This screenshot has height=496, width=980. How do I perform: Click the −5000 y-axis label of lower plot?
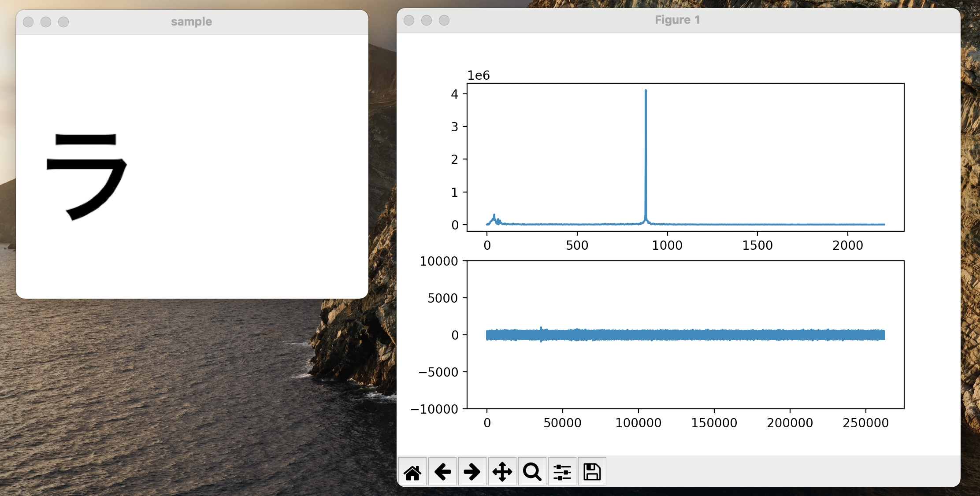coord(438,372)
